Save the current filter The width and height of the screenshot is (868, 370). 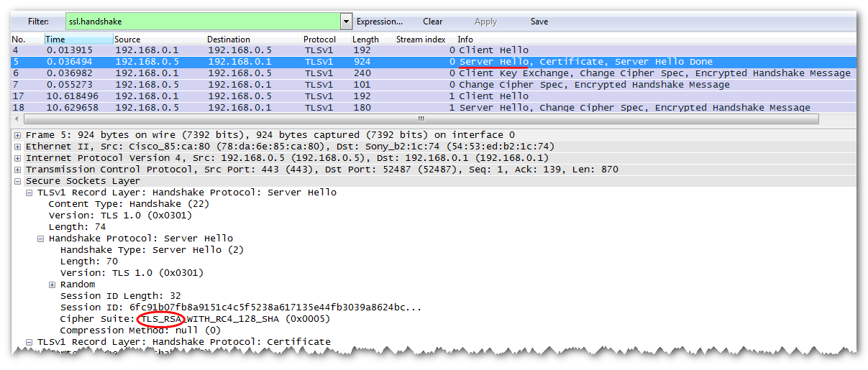click(x=539, y=22)
